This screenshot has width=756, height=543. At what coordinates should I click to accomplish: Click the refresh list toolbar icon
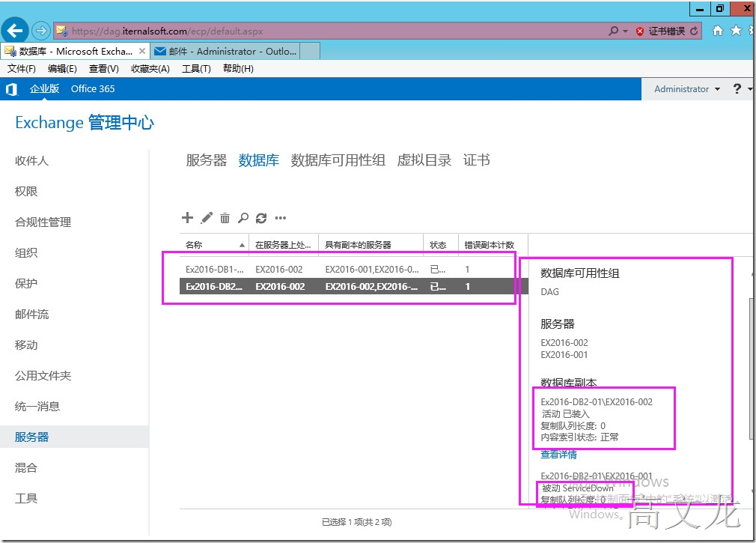pos(261,218)
